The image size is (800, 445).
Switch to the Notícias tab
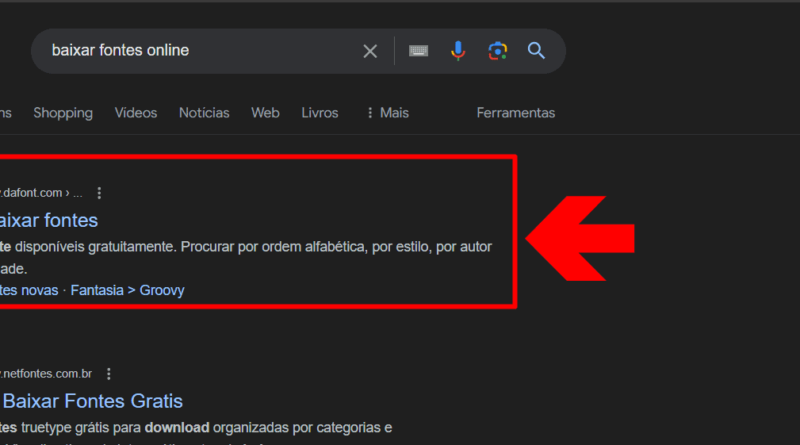tap(204, 113)
